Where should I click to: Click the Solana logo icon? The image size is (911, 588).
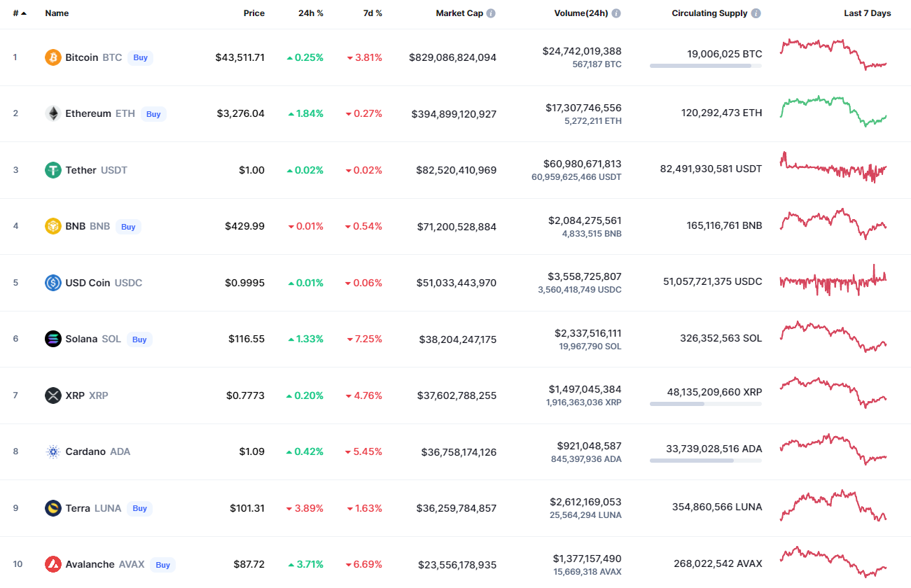[x=53, y=339]
